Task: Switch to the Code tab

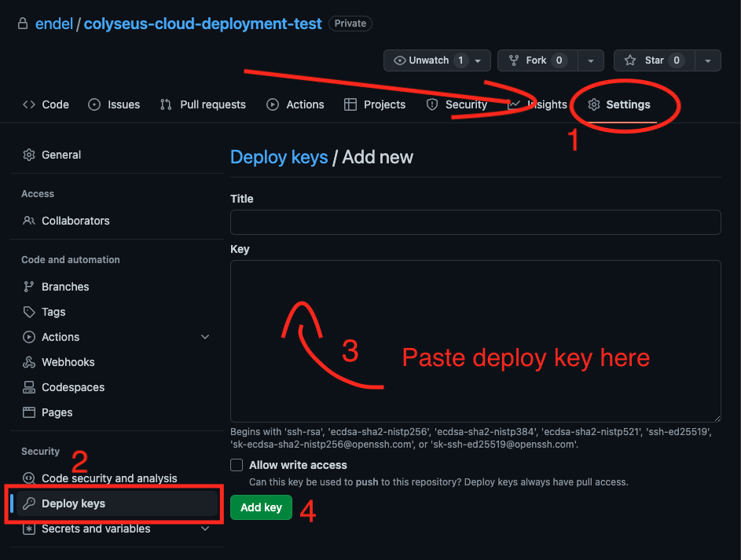Action: [46, 104]
